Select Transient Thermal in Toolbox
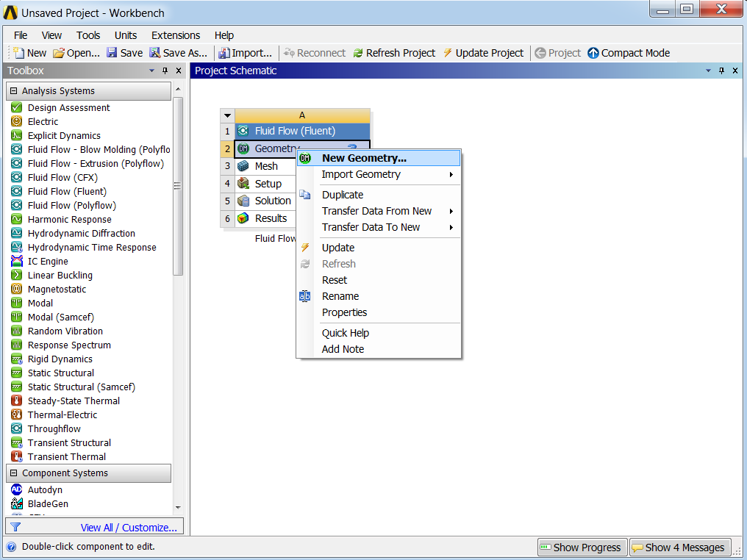The image size is (747, 560). pyautogui.click(x=67, y=456)
